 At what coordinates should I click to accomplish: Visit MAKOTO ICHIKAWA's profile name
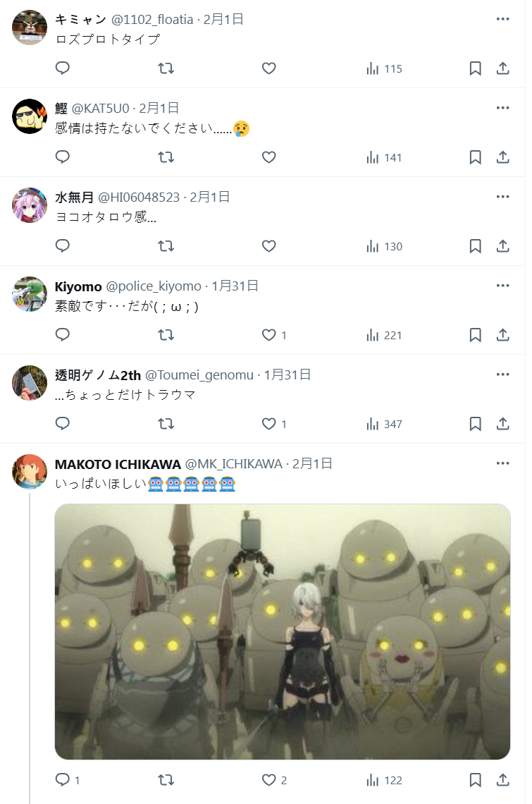tap(118, 464)
